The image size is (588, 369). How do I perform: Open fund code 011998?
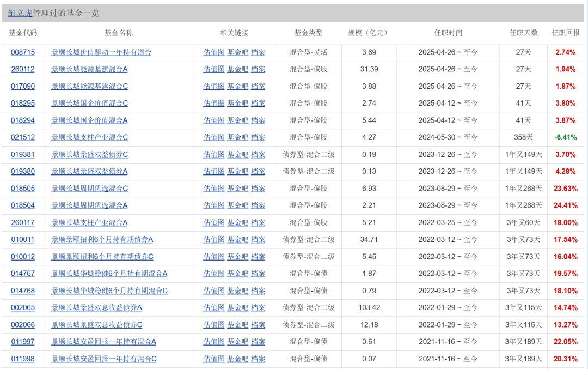pos(23,359)
